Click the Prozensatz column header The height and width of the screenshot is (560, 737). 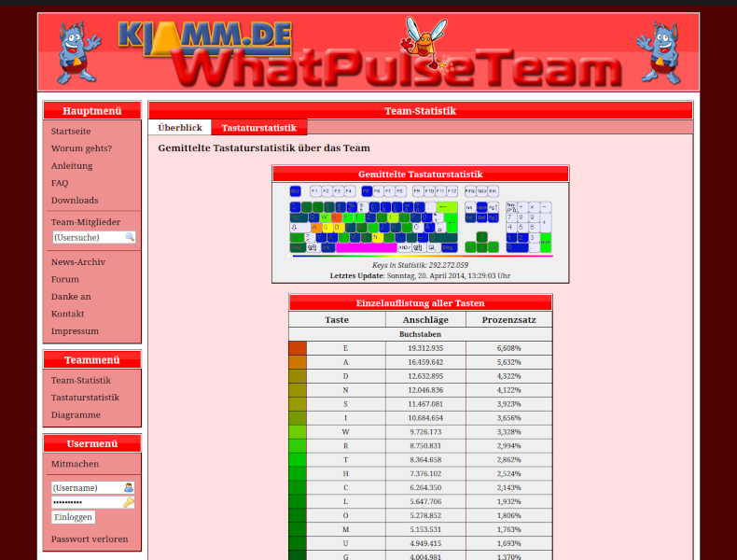[x=509, y=320]
